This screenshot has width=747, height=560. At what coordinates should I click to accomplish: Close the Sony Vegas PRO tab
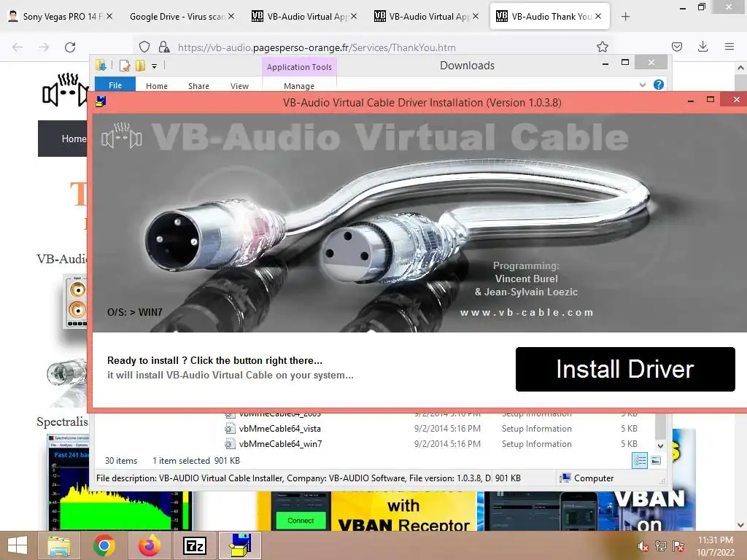point(109,16)
